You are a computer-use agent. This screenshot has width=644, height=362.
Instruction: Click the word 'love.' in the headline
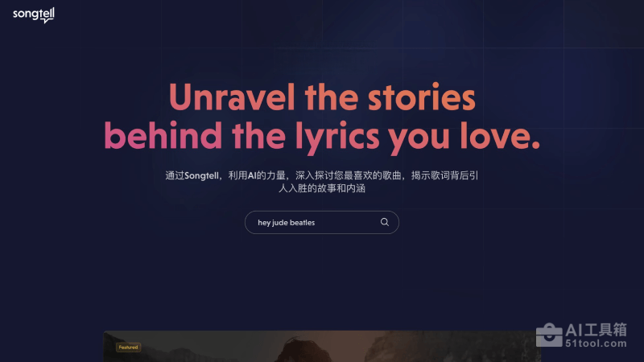[x=499, y=135]
